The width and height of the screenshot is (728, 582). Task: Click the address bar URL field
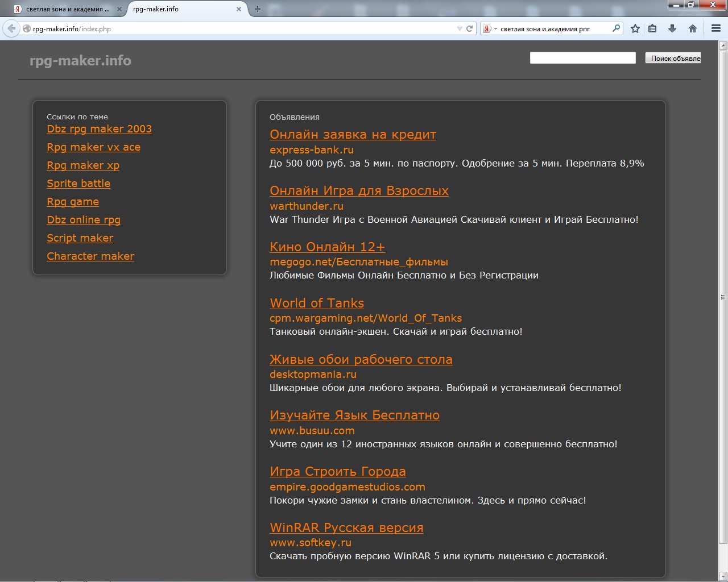click(243, 28)
